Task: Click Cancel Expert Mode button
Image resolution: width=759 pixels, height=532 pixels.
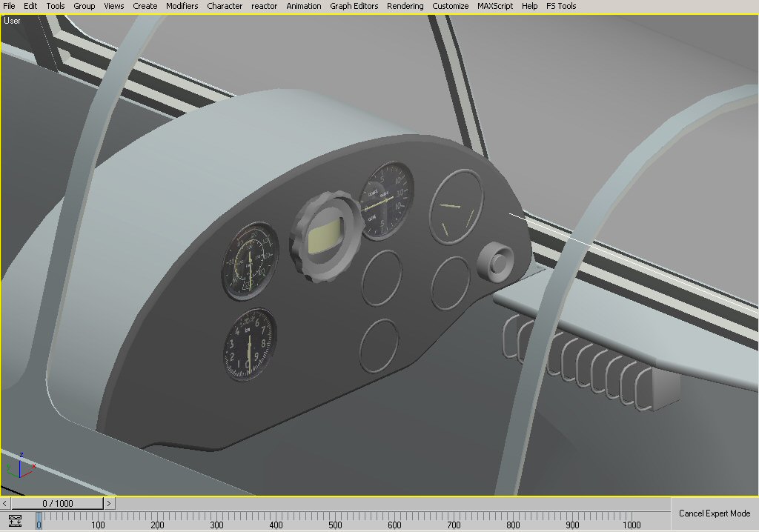Action: pos(714,513)
